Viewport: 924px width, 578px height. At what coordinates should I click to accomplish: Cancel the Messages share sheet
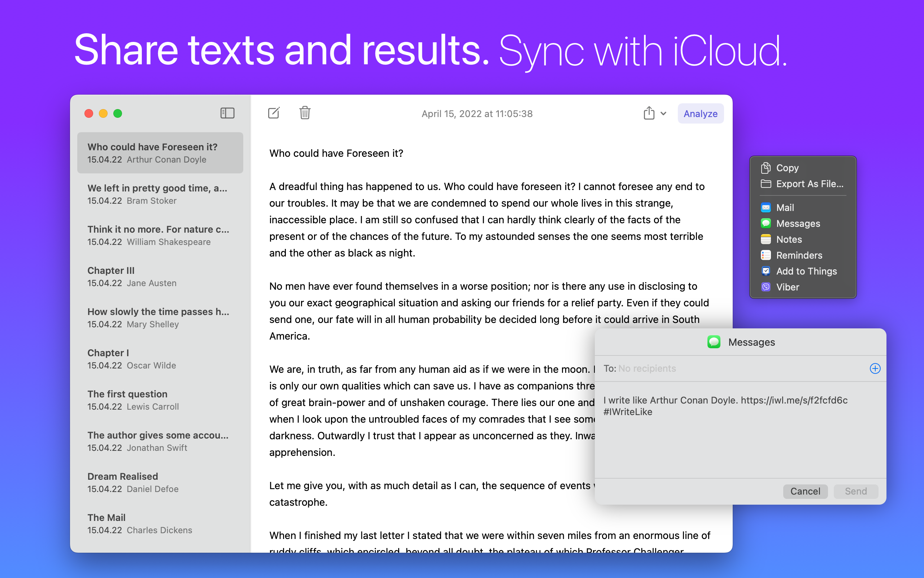pyautogui.click(x=805, y=491)
